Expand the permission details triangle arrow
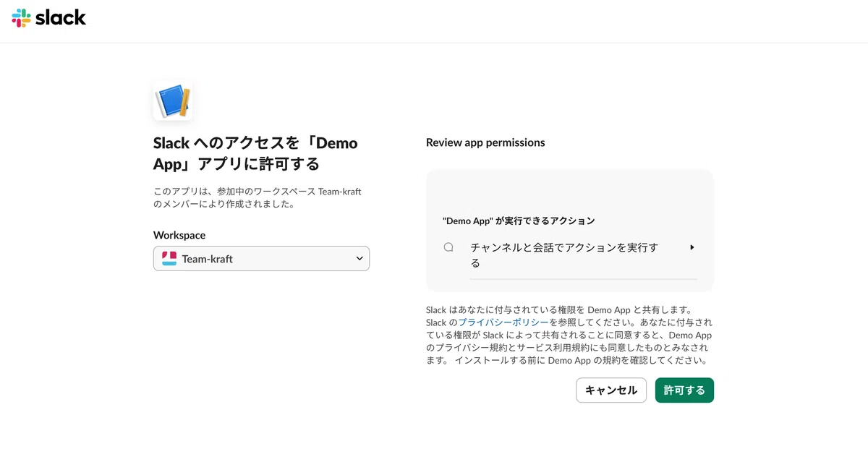Screen dimensions: 868x449 pyautogui.click(x=692, y=247)
